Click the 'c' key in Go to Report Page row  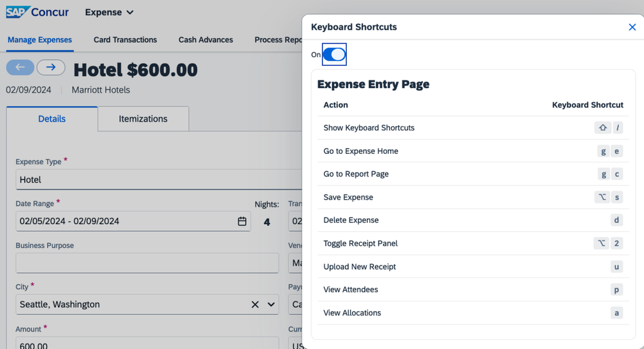point(616,174)
